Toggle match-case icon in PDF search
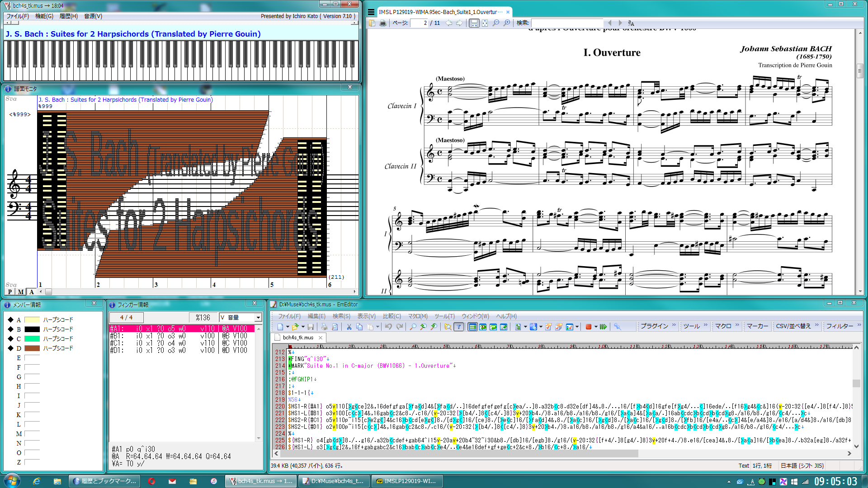Image resolution: width=868 pixels, height=488 pixels. [x=631, y=23]
